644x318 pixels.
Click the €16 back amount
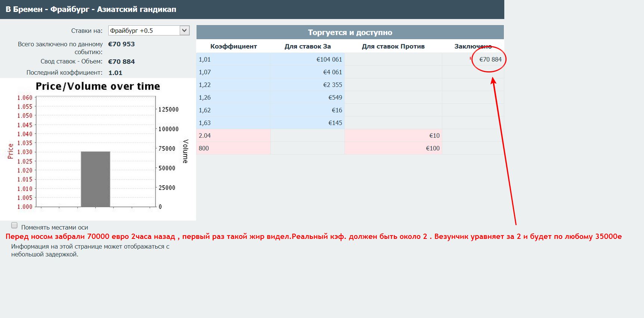click(337, 110)
